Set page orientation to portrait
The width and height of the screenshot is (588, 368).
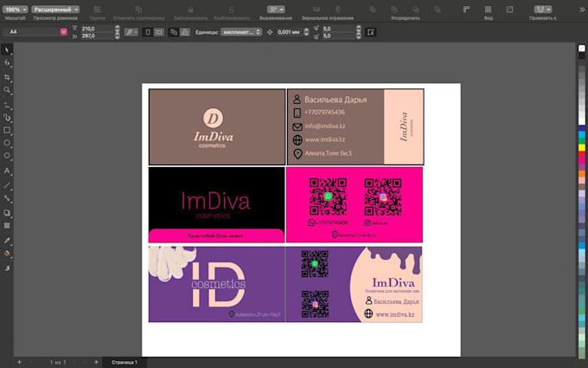pos(148,32)
